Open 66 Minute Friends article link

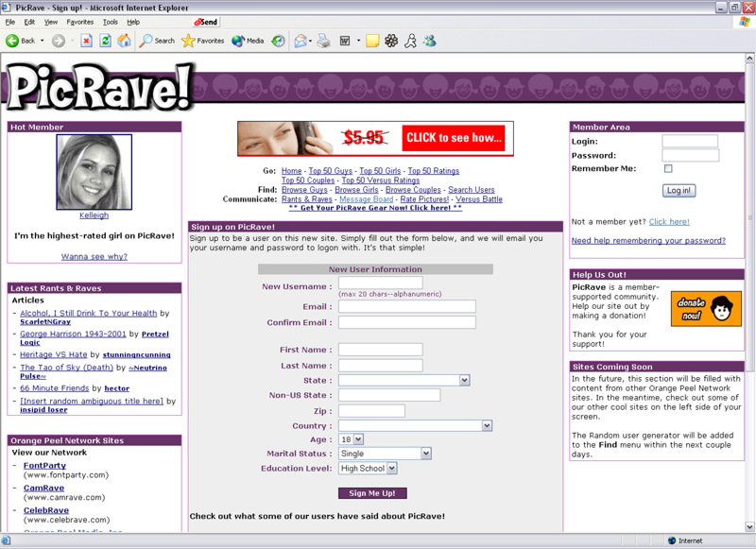click(55, 388)
